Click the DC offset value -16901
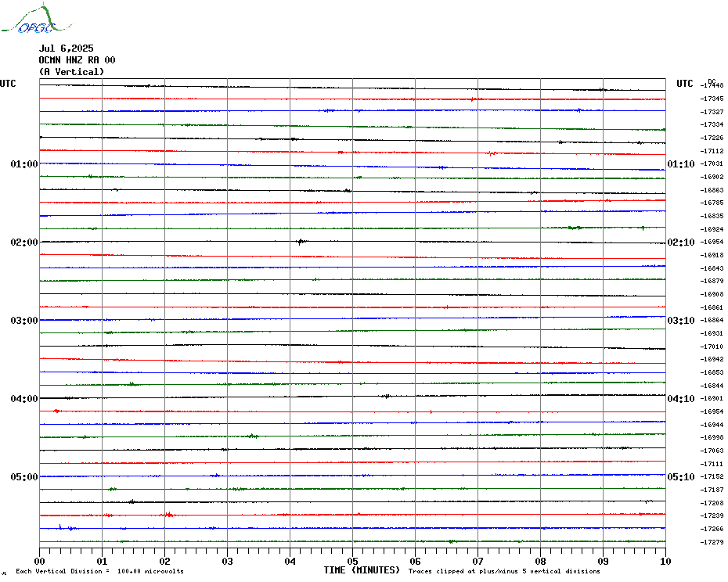 (x=712, y=399)
